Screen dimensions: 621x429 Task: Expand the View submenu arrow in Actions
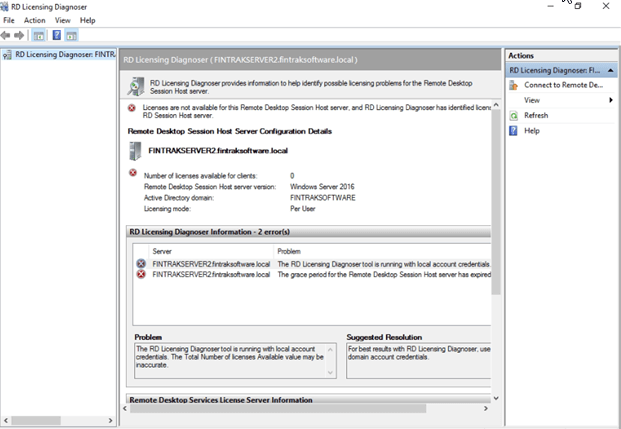click(x=610, y=100)
